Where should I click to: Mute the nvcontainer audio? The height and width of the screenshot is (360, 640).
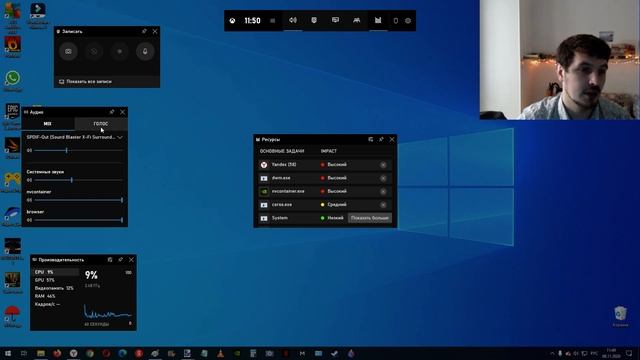[29, 200]
